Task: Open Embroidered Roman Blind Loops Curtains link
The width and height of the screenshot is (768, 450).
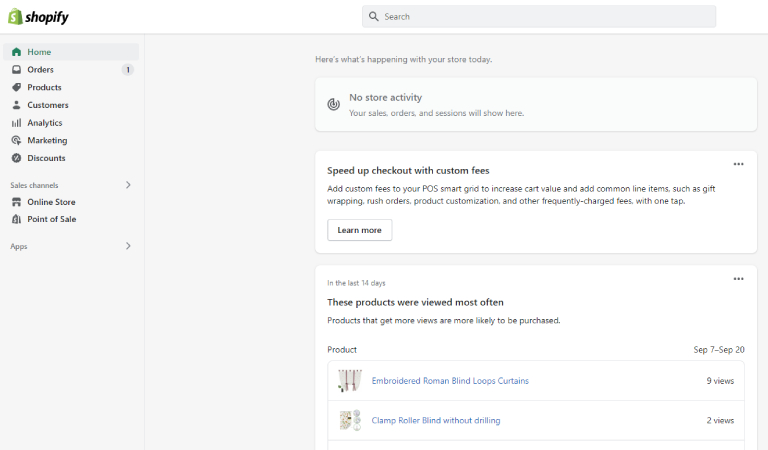Action: coord(450,380)
